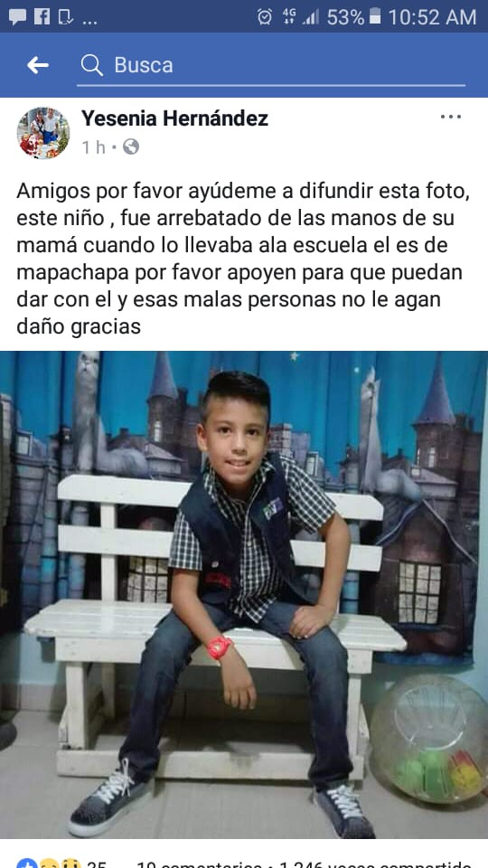The image size is (488, 868).
Task: Tap the 10:52 AM clock in status bar
Action: (x=432, y=17)
